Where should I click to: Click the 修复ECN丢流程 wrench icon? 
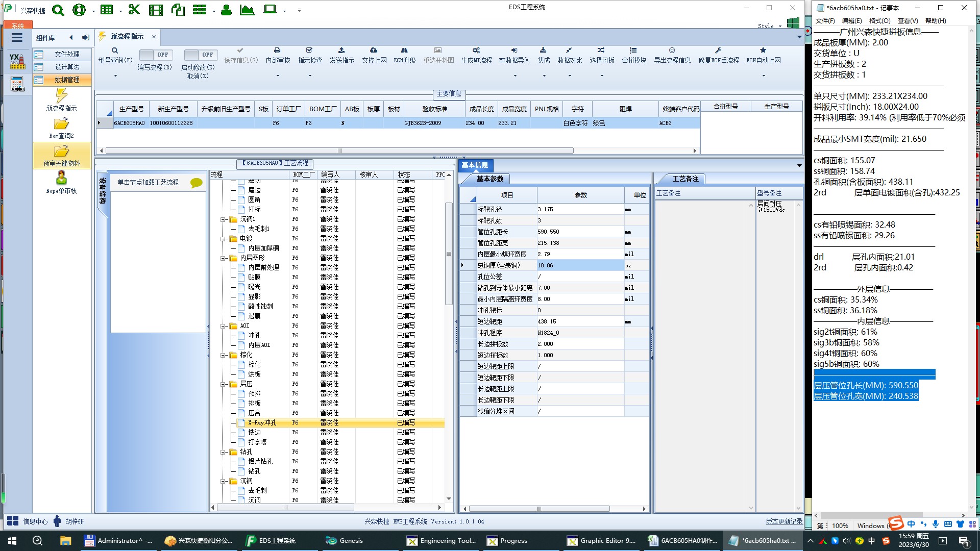[718, 51]
